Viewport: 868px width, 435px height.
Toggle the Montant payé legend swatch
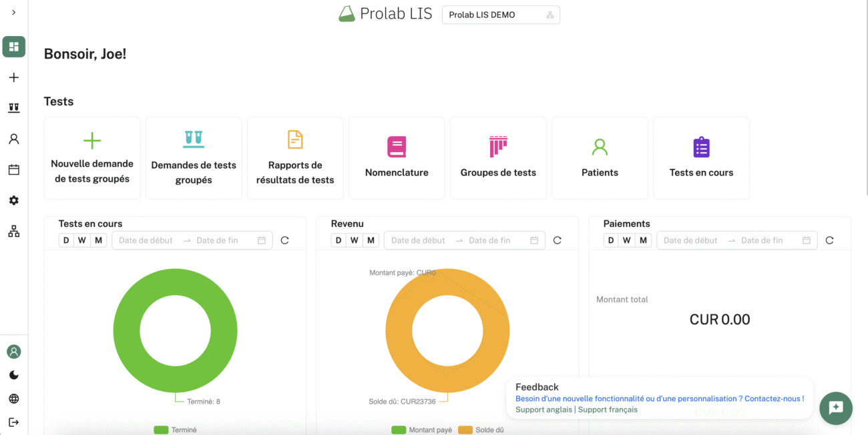[399, 430]
